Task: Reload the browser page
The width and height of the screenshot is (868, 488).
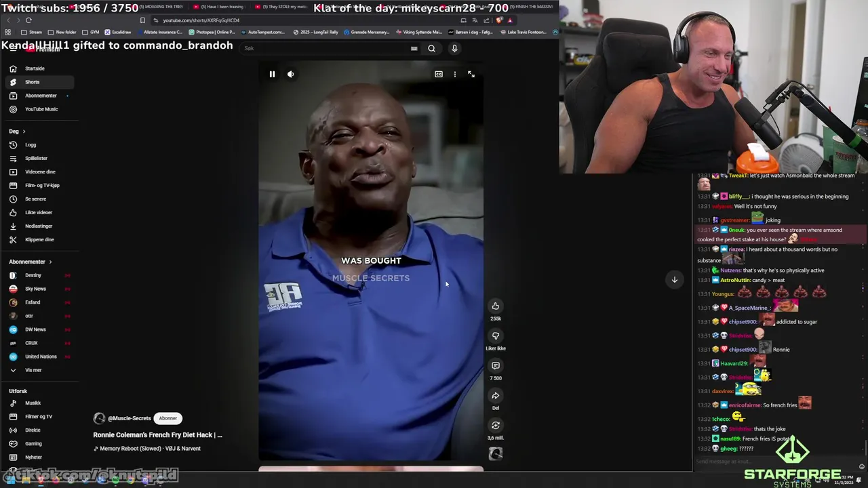Action: tap(28, 20)
